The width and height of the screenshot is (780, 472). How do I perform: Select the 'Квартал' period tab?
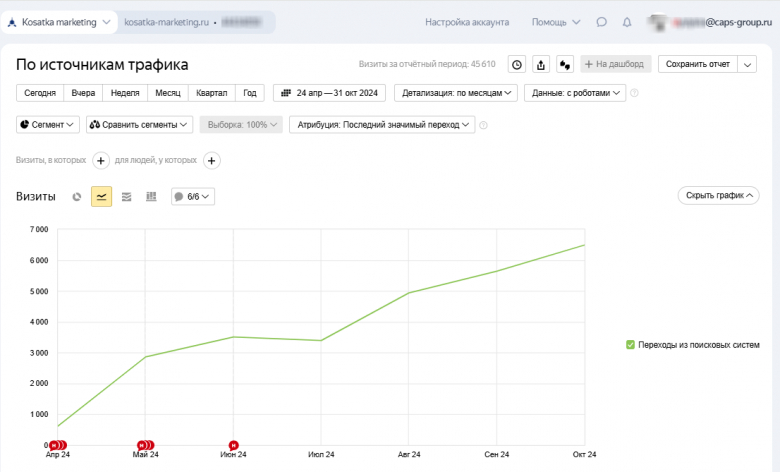point(211,93)
